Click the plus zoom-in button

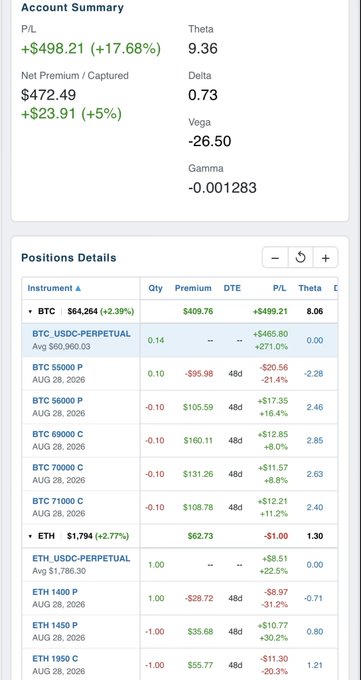click(x=325, y=258)
